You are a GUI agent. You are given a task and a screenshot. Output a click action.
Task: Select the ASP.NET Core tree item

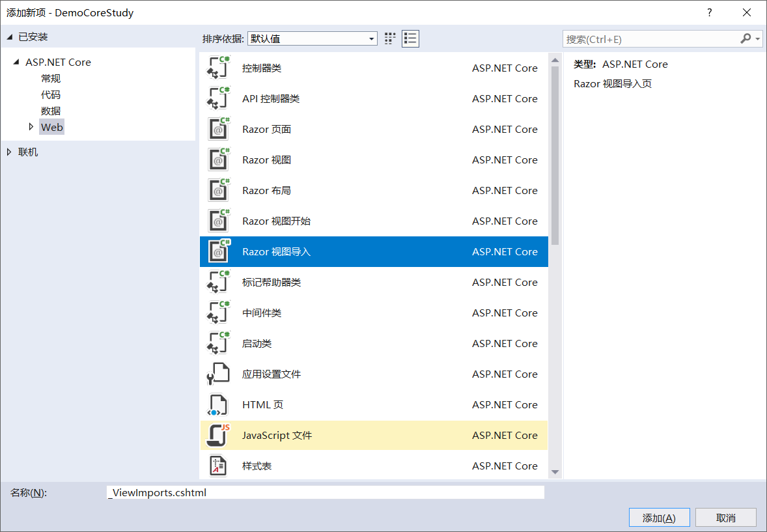(x=58, y=62)
